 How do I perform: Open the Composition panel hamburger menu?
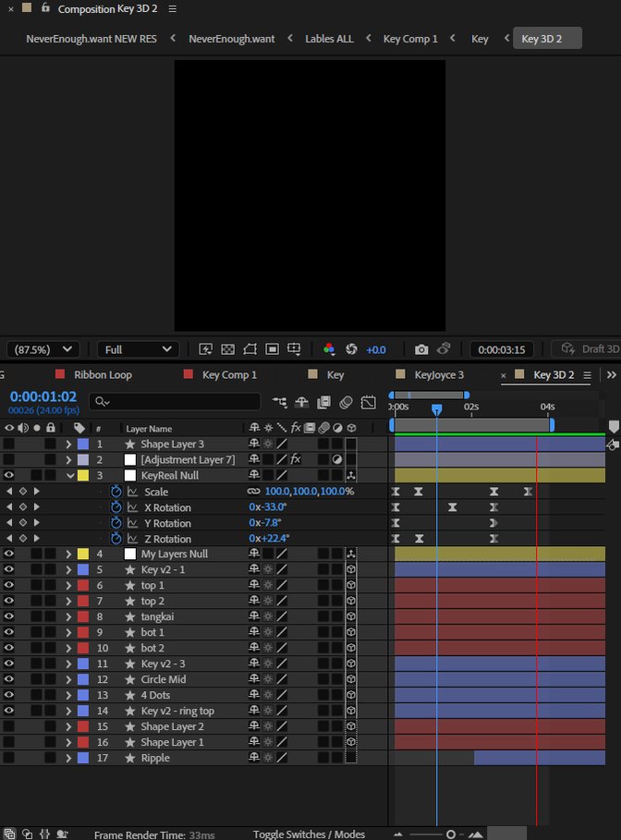(172, 8)
